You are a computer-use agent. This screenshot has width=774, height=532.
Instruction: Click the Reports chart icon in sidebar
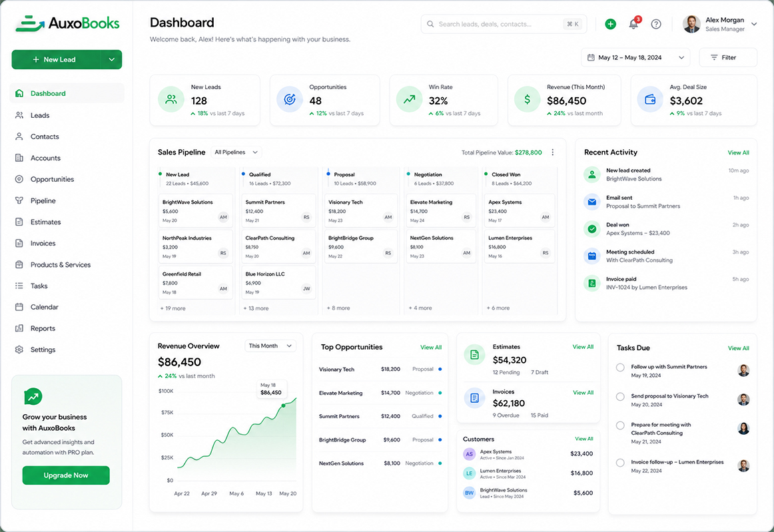19,328
